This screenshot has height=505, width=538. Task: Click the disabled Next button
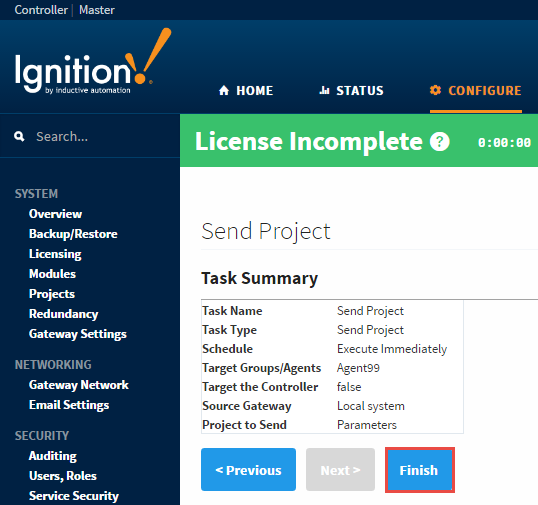tap(340, 469)
